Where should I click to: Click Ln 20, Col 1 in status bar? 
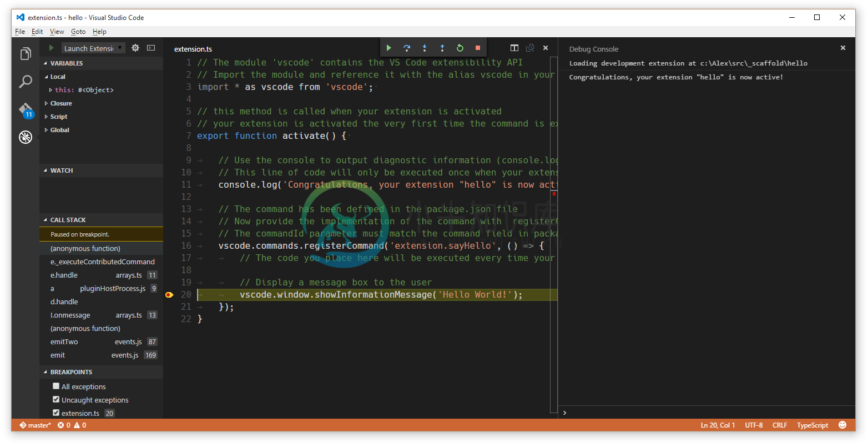pyautogui.click(x=718, y=425)
